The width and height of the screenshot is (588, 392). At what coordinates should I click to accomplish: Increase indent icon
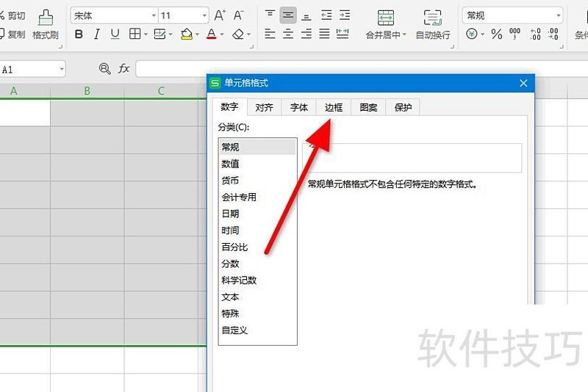pos(344,15)
